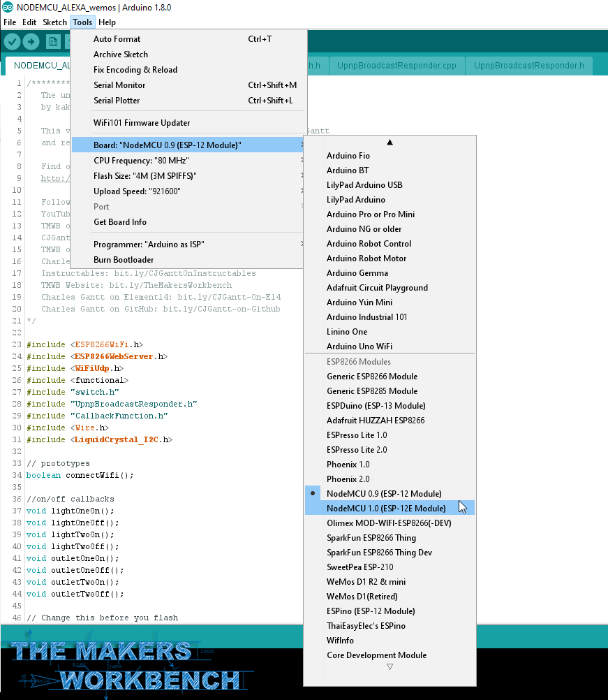The height and width of the screenshot is (700, 608).
Task: Choose Arduino Fio board
Action: (x=390, y=155)
